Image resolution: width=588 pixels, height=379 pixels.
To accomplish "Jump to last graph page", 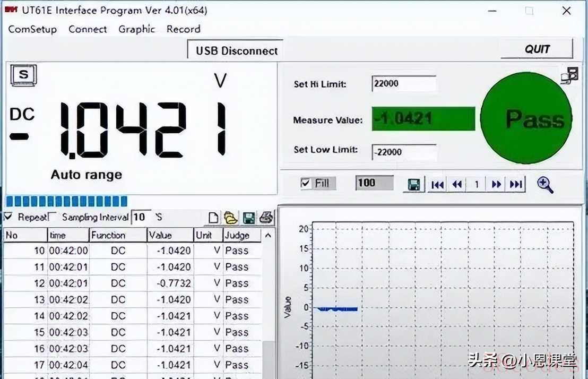I will pos(516,184).
